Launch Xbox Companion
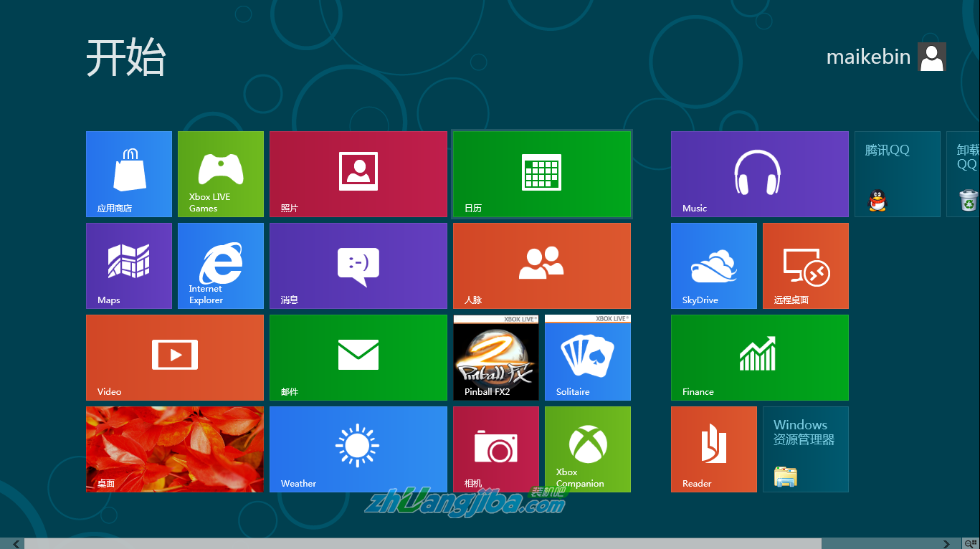The height and width of the screenshot is (549, 980). (587, 449)
